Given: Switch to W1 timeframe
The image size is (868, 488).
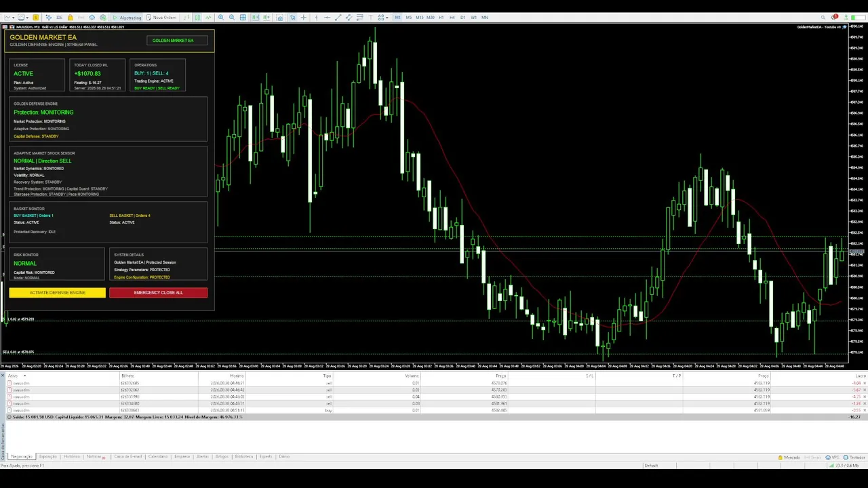Looking at the screenshot, I should (474, 18).
